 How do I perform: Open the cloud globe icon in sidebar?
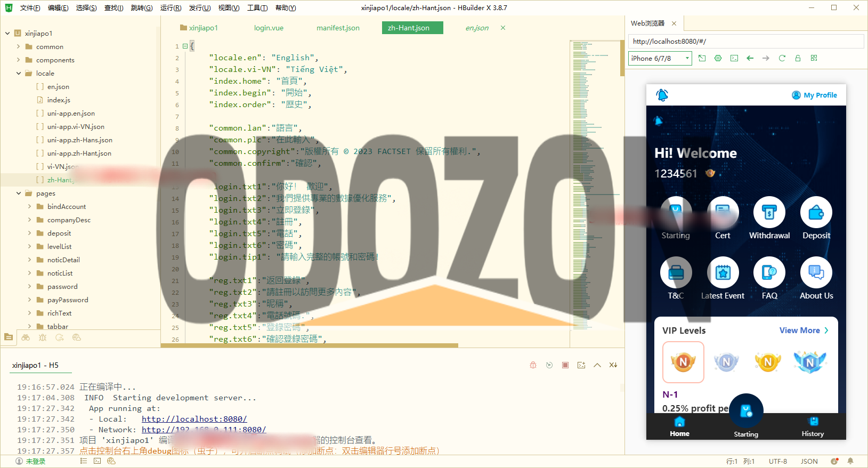77,337
